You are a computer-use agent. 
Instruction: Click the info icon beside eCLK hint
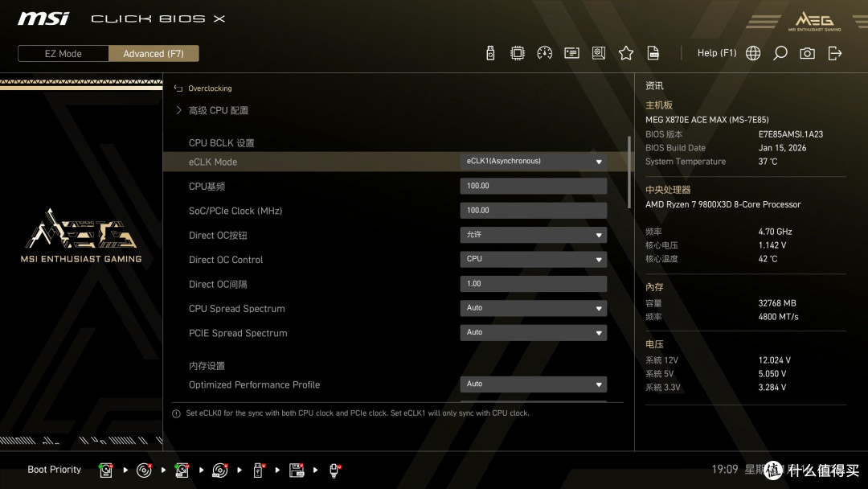coord(176,413)
